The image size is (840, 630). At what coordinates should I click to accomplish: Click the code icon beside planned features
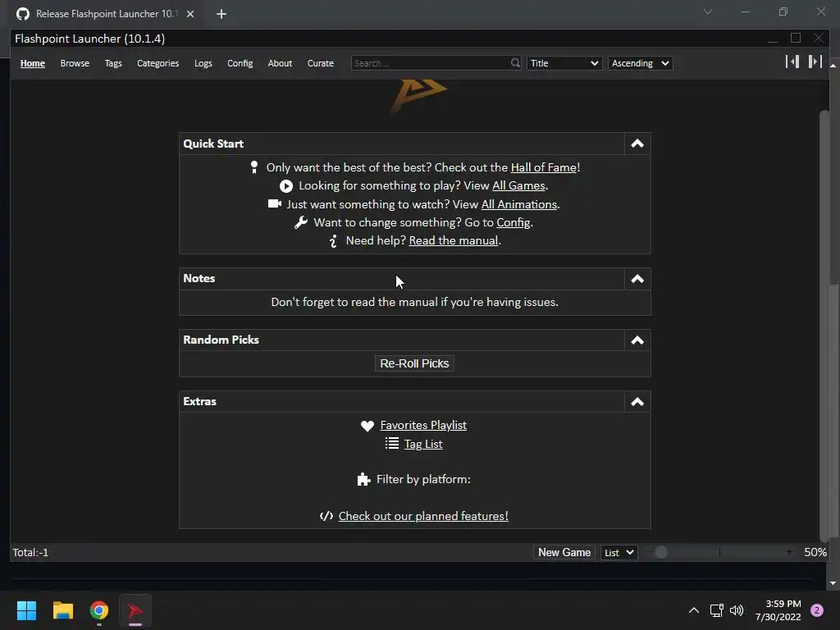tap(326, 517)
